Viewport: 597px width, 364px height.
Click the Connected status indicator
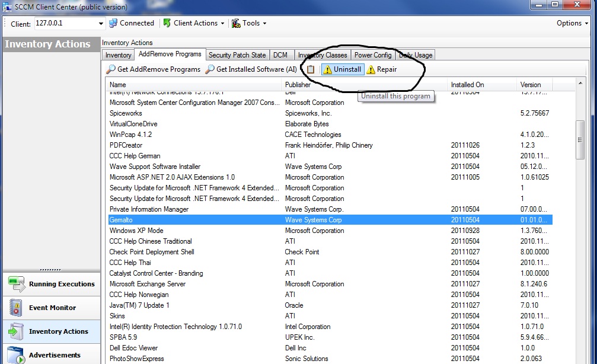tap(132, 23)
